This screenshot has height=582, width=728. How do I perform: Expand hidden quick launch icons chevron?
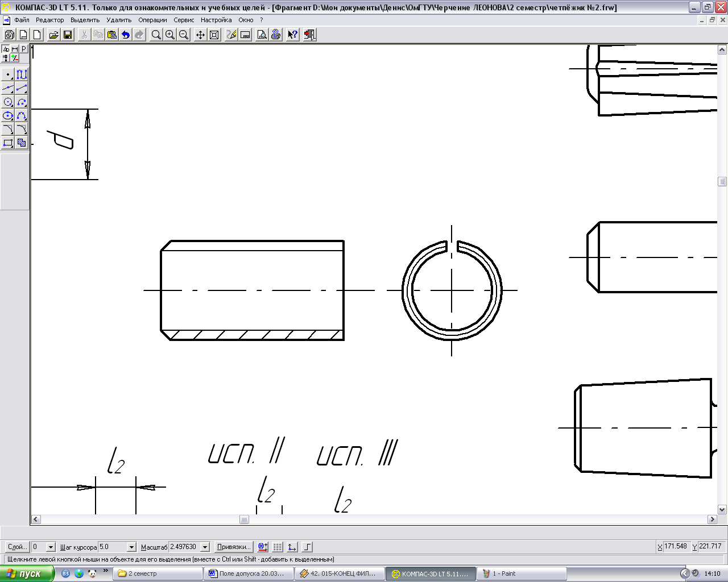[x=105, y=571]
